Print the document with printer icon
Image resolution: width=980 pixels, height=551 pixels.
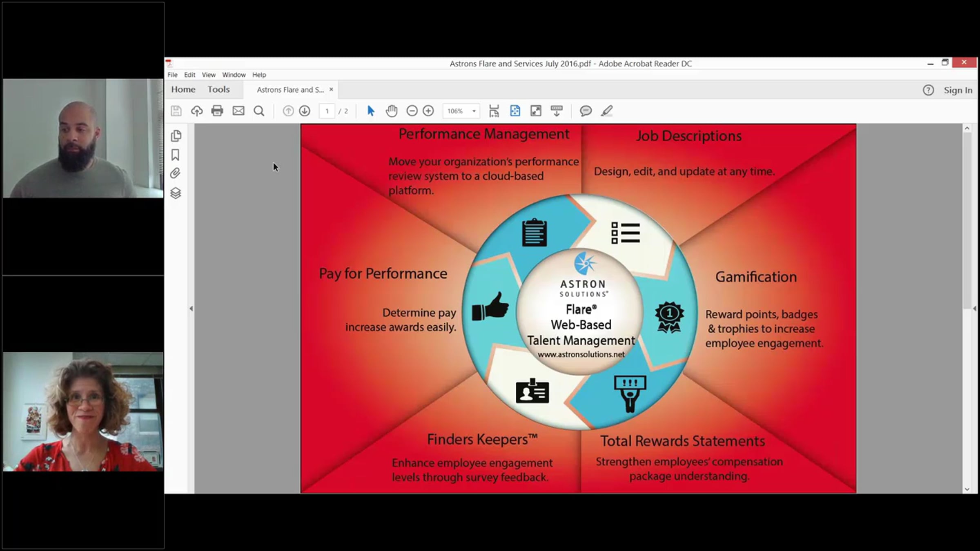click(217, 111)
